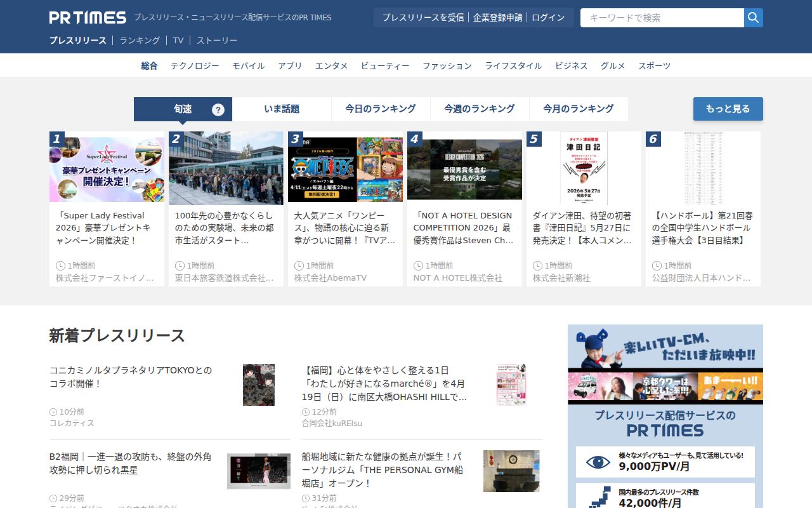Open the コニカミノルタ release thumbnail image
This screenshot has width=812, height=508.
click(259, 385)
